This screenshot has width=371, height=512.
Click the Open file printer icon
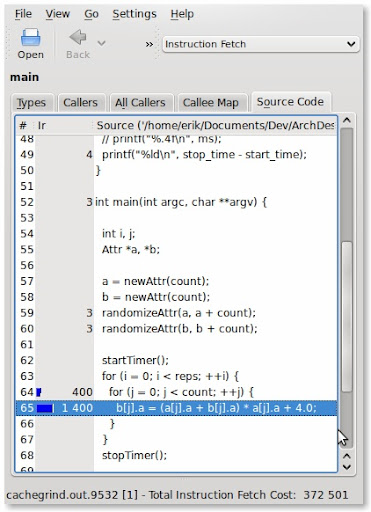click(x=30, y=37)
